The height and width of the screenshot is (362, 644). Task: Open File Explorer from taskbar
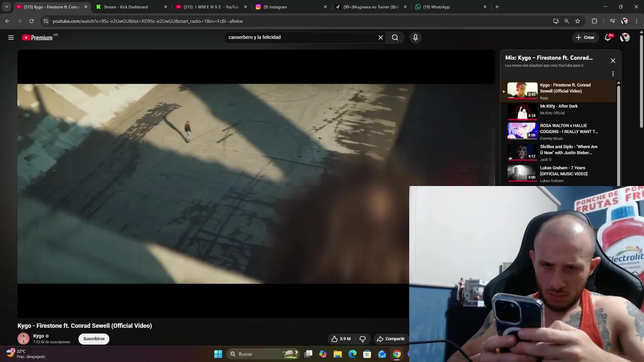[338, 354]
